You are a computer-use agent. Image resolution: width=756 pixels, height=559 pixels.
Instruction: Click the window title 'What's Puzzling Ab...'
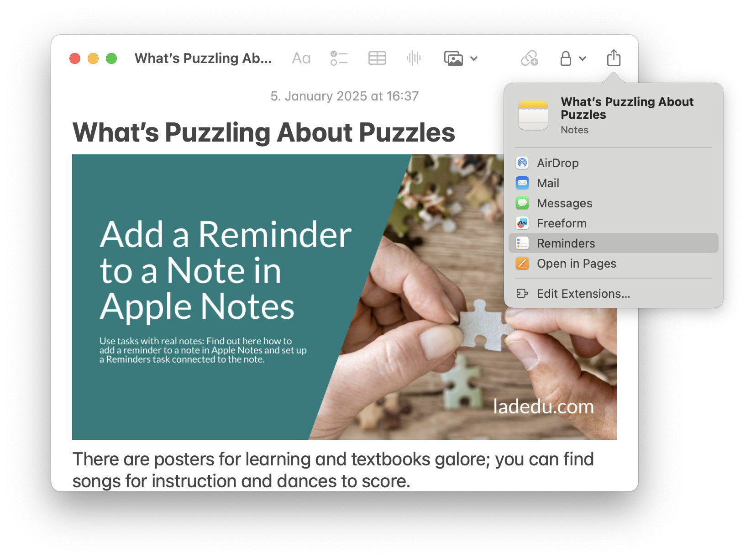pyautogui.click(x=203, y=58)
